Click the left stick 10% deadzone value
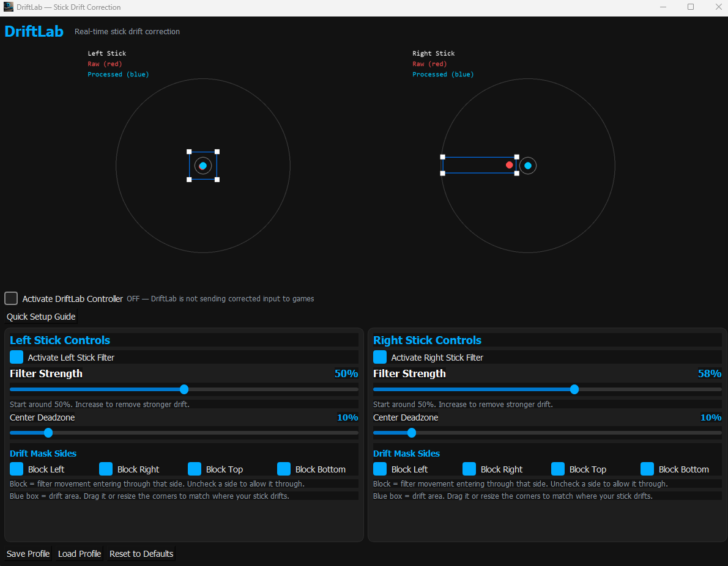Screen dimensions: 728x566 (347, 417)
